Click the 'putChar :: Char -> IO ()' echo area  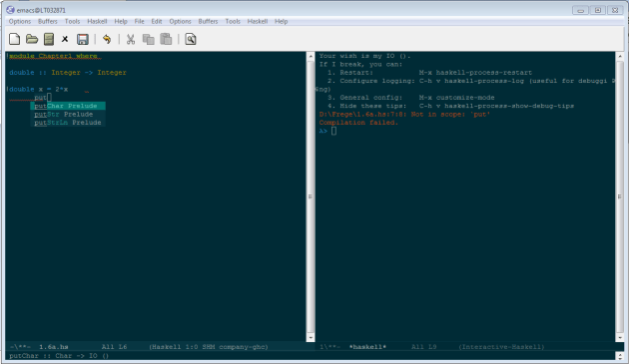(x=59, y=356)
